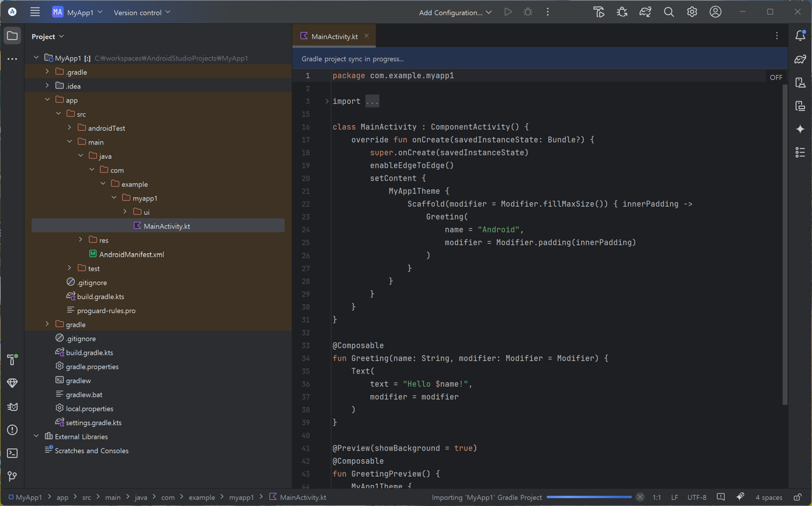Image resolution: width=812 pixels, height=506 pixels.
Task: Expand the ui folder
Action: pyautogui.click(x=125, y=212)
